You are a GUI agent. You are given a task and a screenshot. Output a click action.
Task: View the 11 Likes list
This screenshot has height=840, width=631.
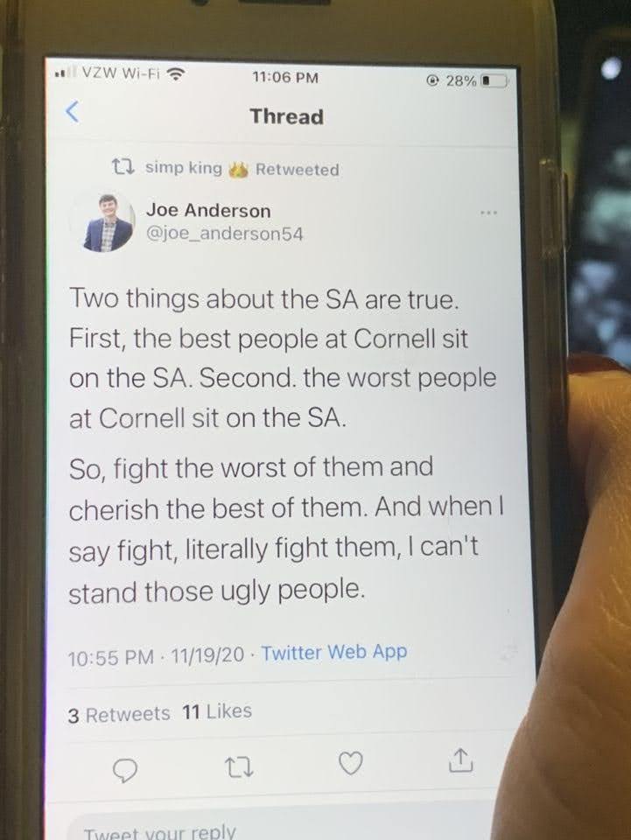[217, 711]
